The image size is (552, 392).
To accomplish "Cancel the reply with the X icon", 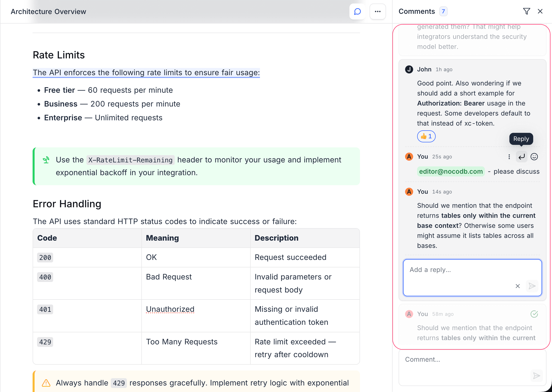I will [518, 286].
